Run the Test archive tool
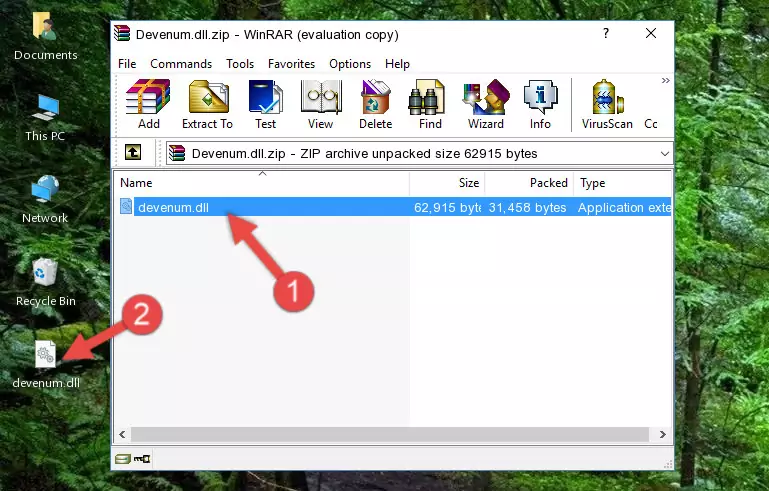This screenshot has width=769, height=491. point(265,104)
